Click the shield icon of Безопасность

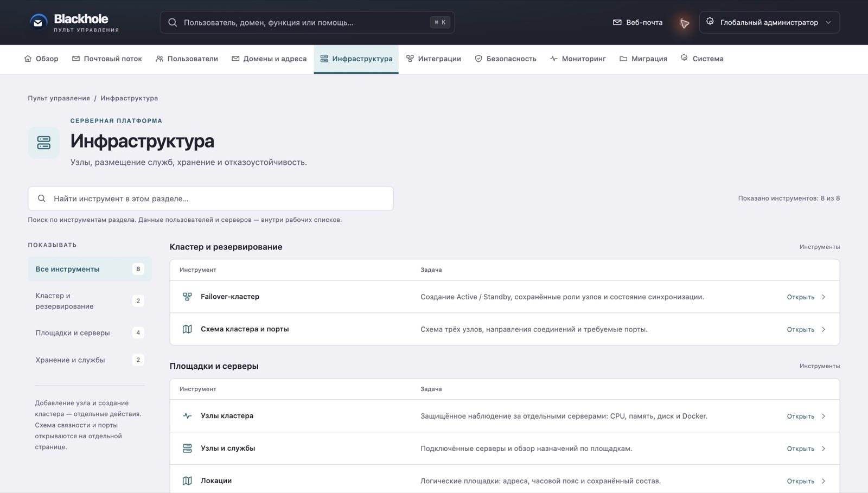pos(478,59)
